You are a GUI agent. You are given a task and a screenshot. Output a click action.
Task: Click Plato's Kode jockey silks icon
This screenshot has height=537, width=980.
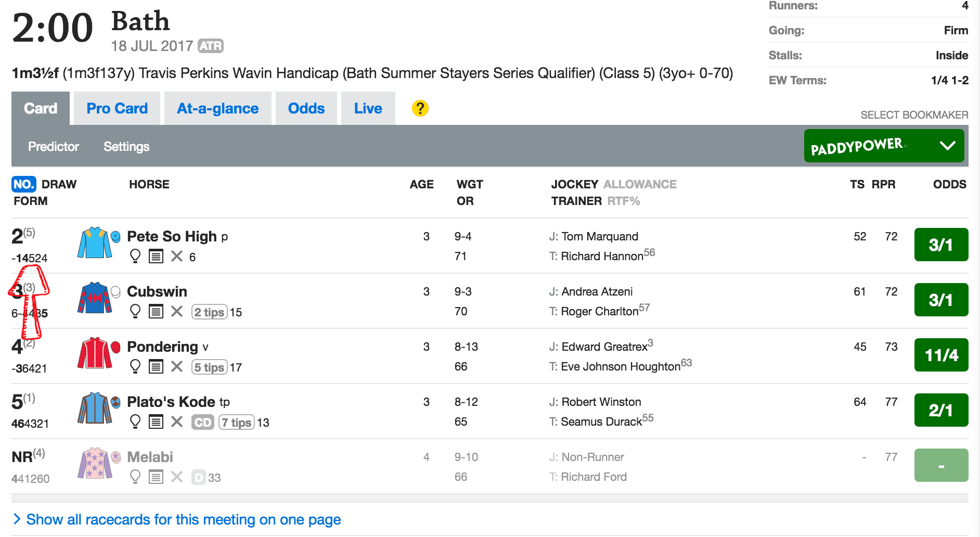pyautogui.click(x=95, y=408)
